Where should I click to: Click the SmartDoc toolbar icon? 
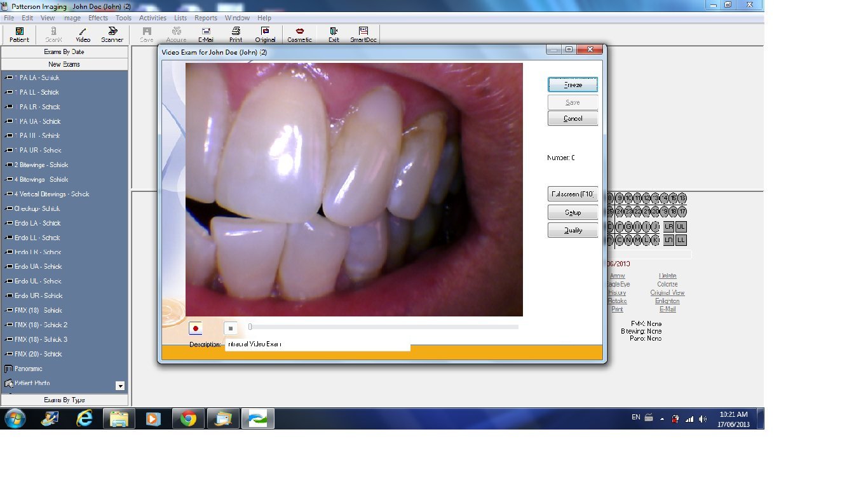click(363, 34)
